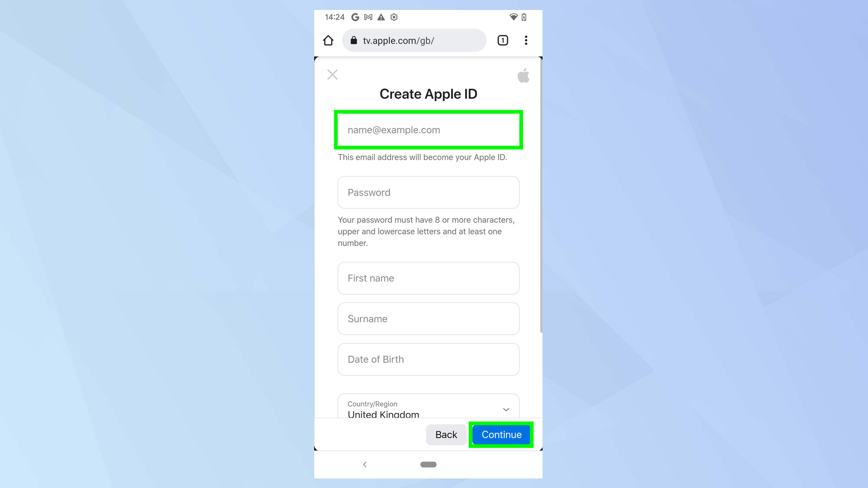The image size is (868, 488).
Task: Click the Back button
Action: (446, 434)
